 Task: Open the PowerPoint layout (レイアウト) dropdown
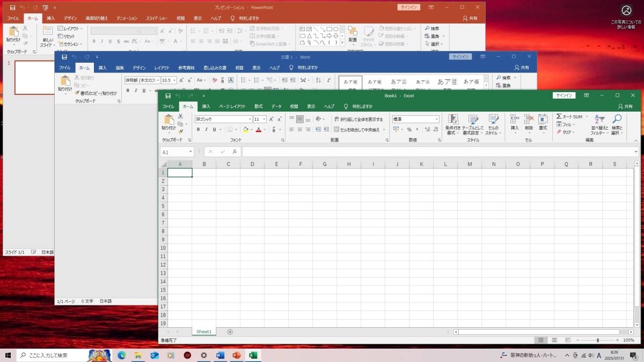point(70,28)
